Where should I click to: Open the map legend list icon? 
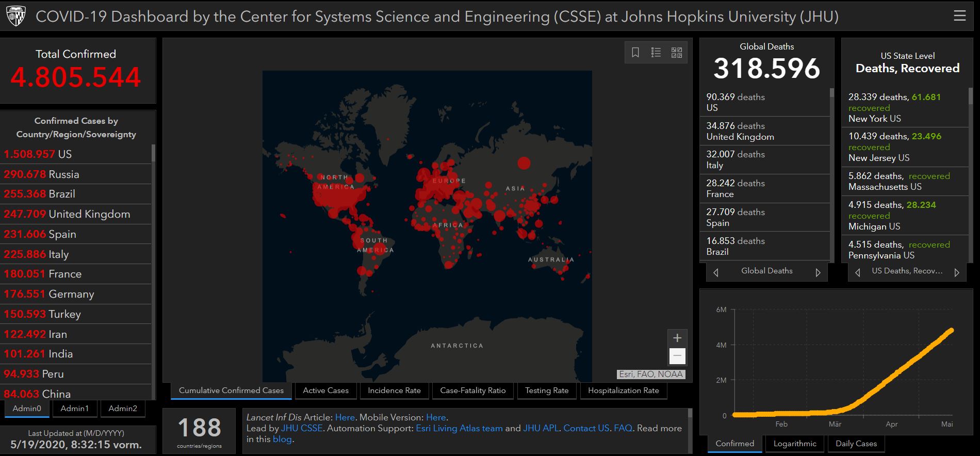656,53
